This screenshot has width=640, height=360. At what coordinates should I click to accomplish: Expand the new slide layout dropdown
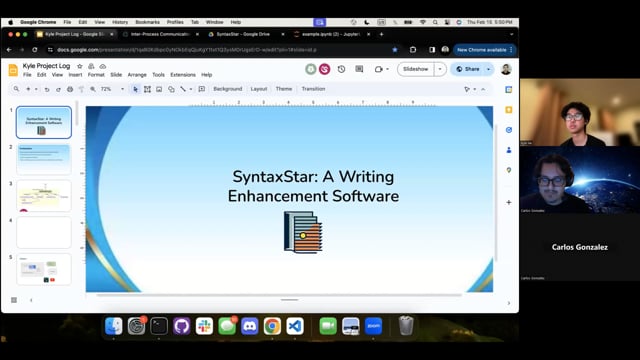(36, 89)
